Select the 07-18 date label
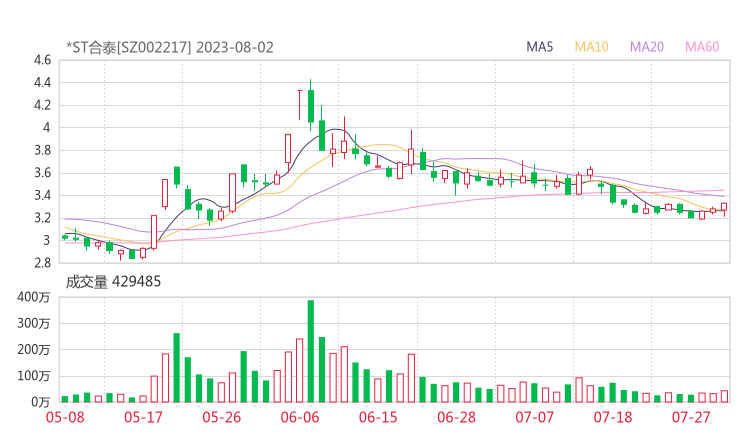Screen dimensions: 740x440 click(613, 417)
